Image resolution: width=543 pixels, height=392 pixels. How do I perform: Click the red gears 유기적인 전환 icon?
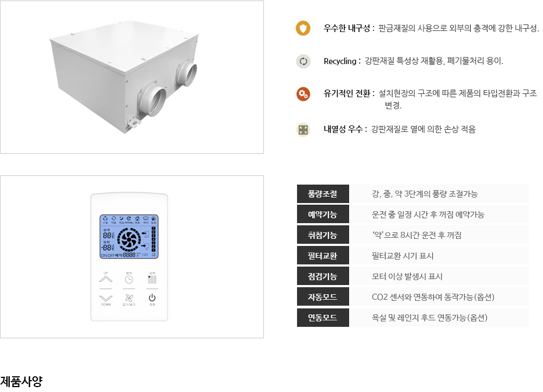[x=303, y=94]
